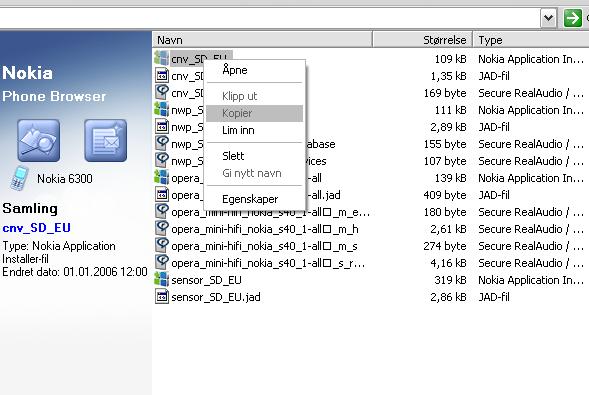The width and height of the screenshot is (589, 395).
Task: Choose Lim inn in the context menu
Action: (x=255, y=130)
